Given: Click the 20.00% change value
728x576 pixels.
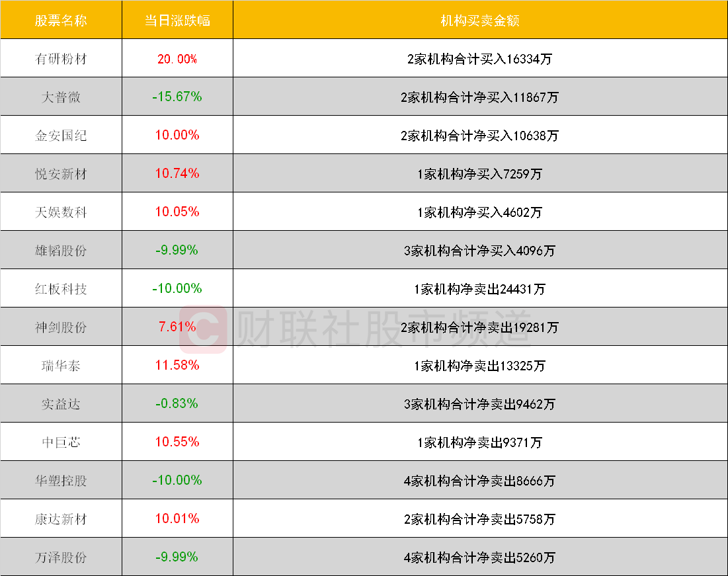Looking at the screenshot, I should (177, 59).
